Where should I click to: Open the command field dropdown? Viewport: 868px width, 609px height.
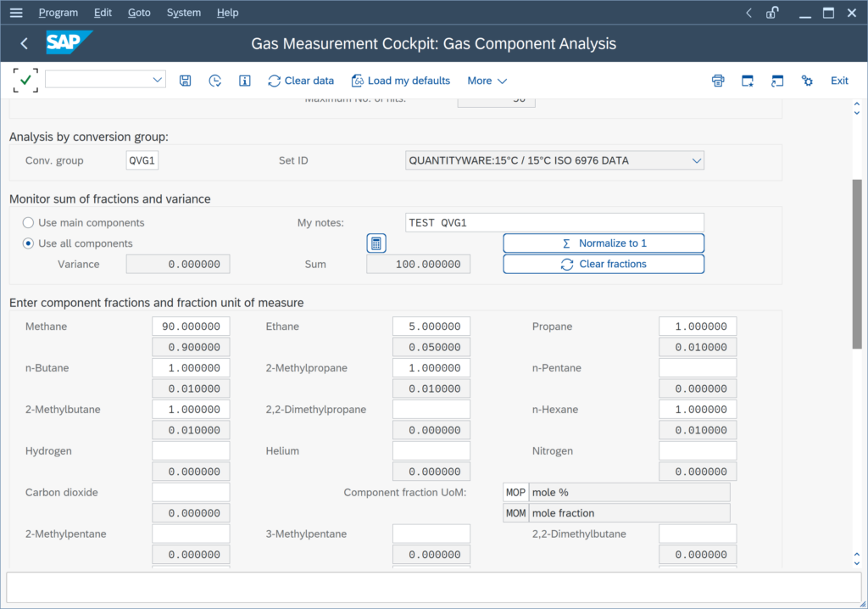(157, 80)
